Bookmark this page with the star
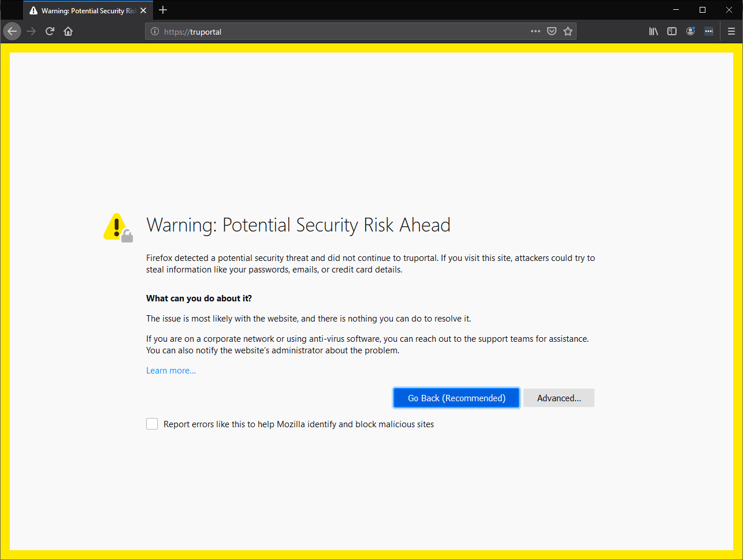 (x=568, y=31)
